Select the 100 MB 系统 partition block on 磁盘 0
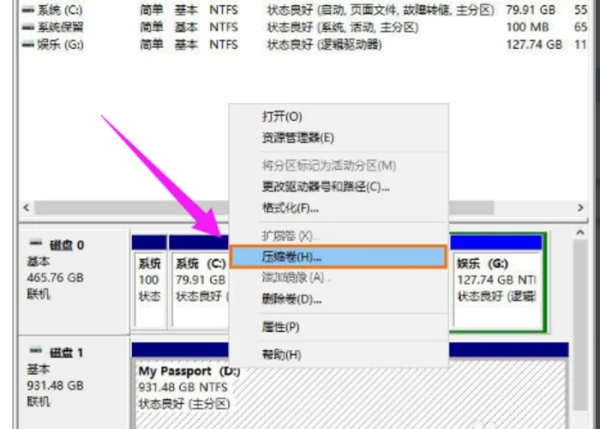600x429 pixels. click(x=149, y=282)
